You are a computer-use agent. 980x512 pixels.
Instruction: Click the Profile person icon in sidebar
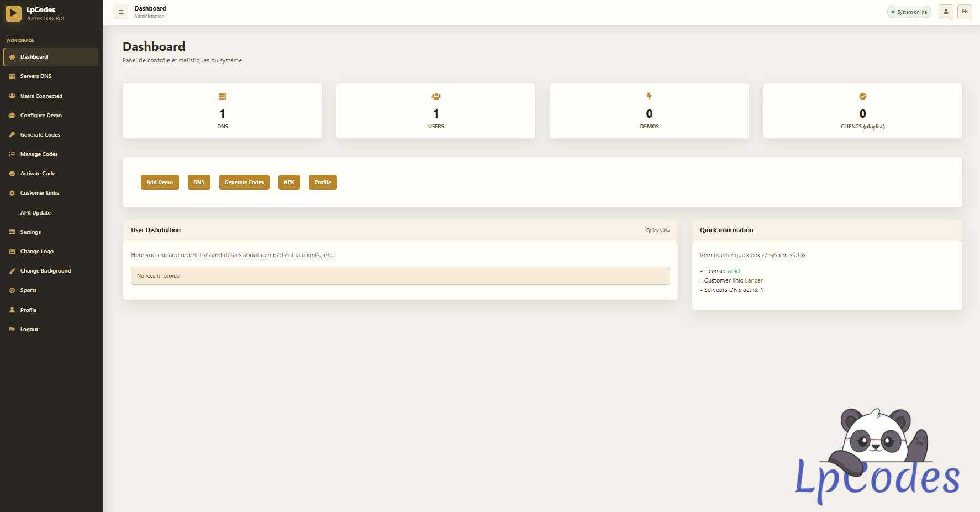12,310
